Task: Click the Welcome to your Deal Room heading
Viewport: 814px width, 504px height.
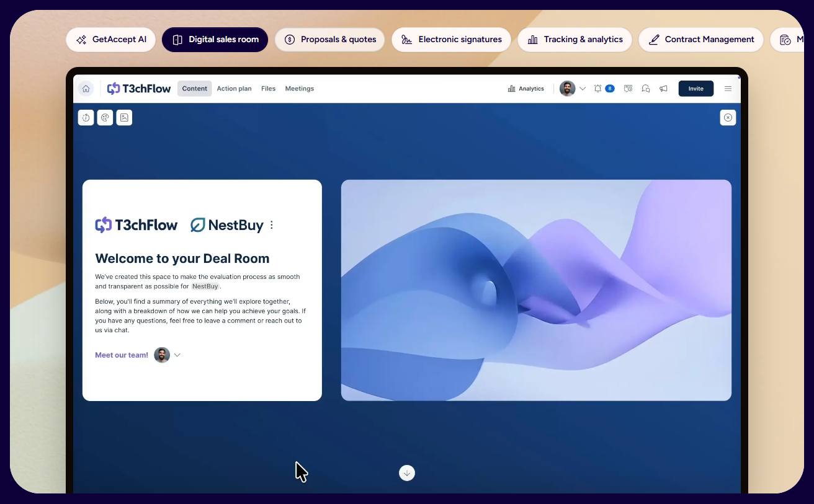Action: (x=182, y=259)
